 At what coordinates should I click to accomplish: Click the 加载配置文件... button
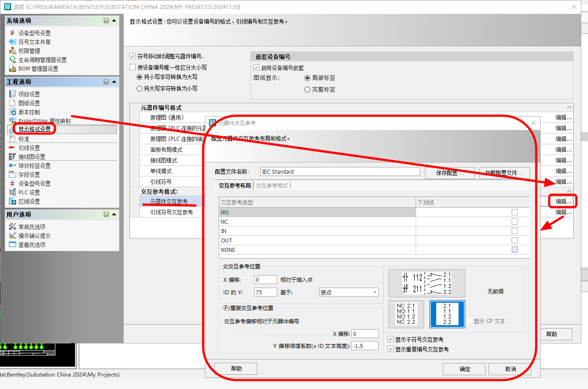tap(505, 173)
